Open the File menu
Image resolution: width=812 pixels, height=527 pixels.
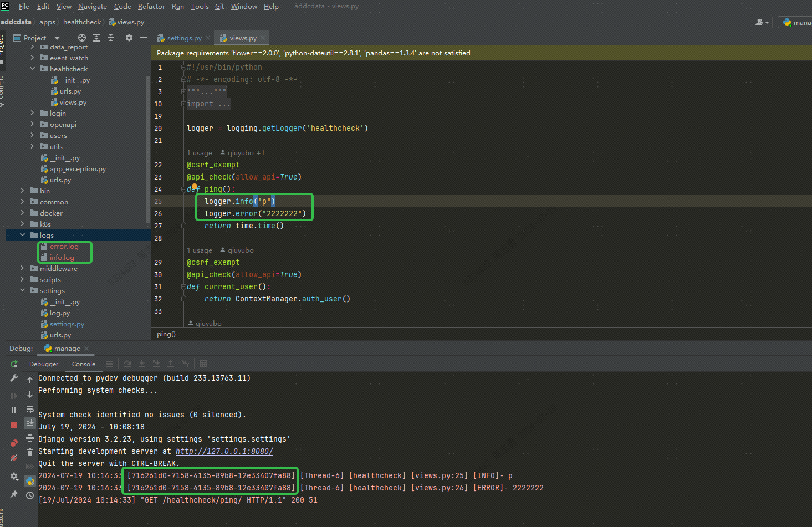coord(24,7)
